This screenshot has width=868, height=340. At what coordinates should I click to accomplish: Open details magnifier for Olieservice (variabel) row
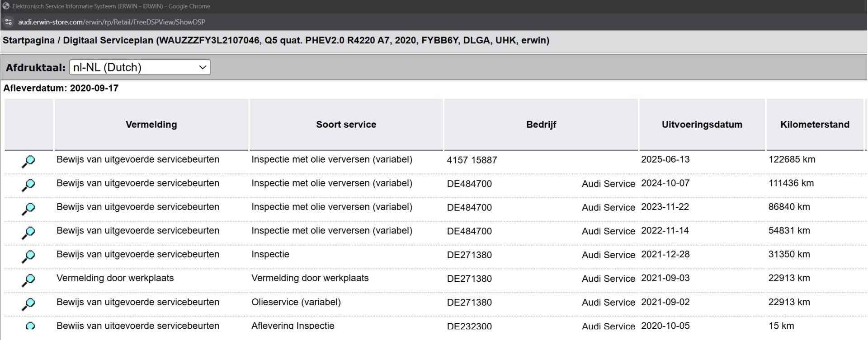[28, 304]
